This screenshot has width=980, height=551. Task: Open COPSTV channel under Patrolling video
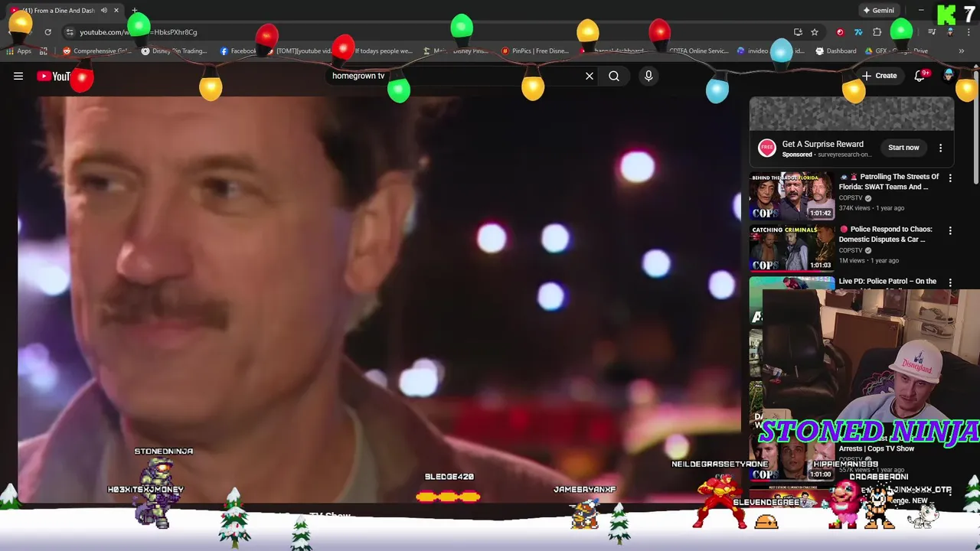pos(851,198)
